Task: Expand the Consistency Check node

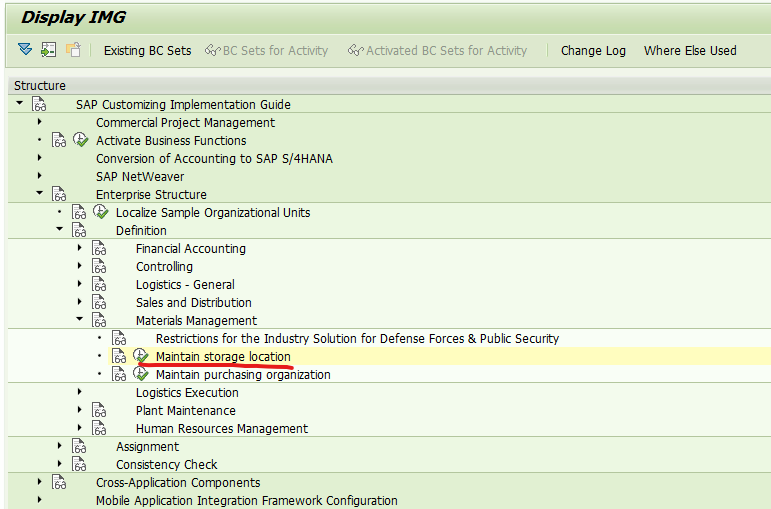Action: click(x=59, y=463)
